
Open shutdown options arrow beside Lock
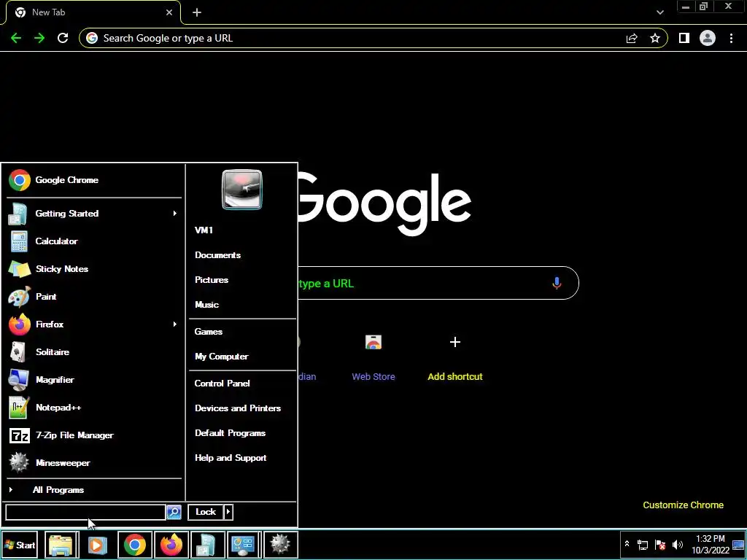click(228, 512)
